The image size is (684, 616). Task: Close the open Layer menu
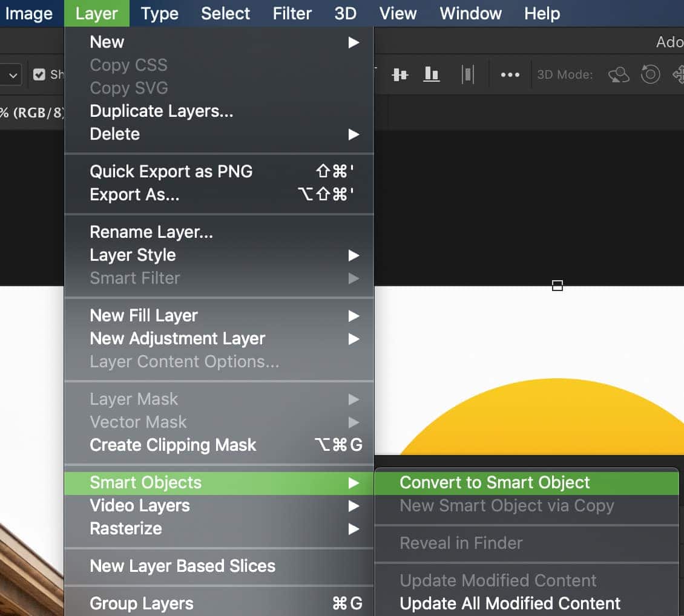click(x=96, y=13)
